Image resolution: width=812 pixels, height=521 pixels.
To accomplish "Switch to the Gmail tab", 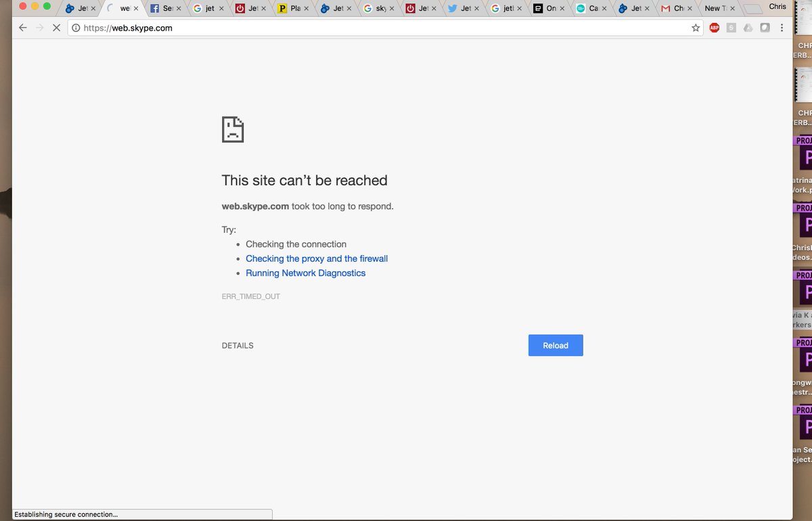I will click(677, 9).
